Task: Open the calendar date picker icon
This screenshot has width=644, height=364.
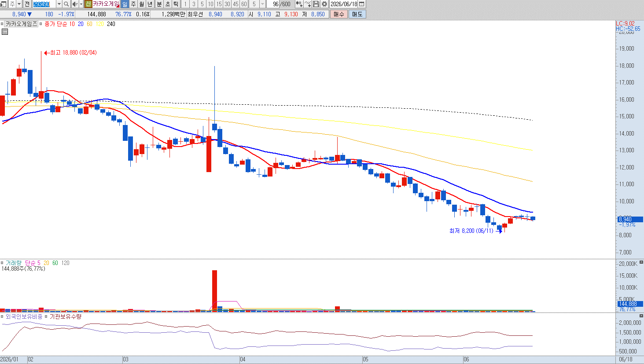Action: point(362,4)
